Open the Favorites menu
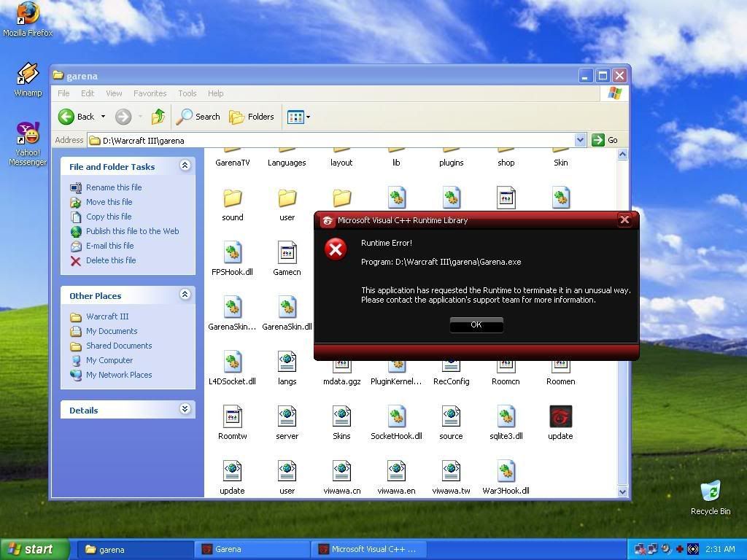The width and height of the screenshot is (747, 560). [x=150, y=93]
